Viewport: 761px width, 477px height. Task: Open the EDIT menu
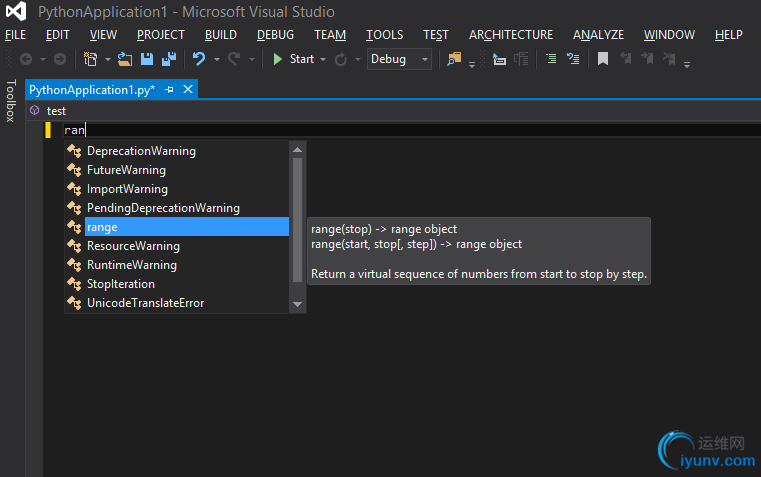(58, 35)
